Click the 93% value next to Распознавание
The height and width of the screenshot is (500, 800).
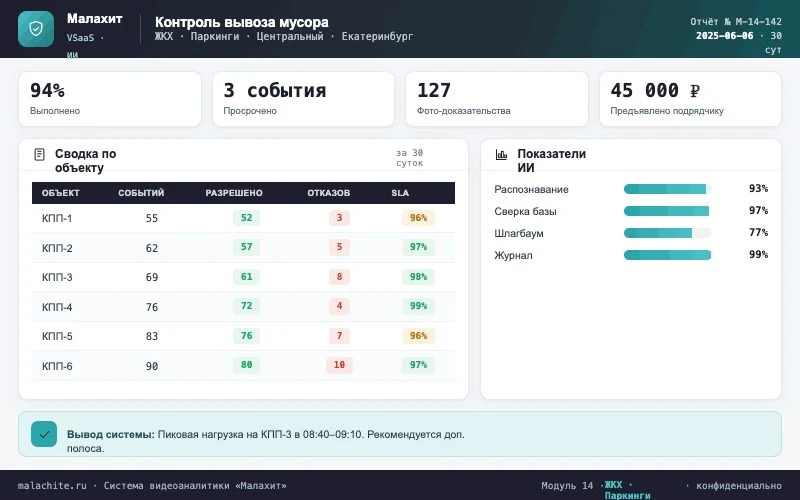758,189
